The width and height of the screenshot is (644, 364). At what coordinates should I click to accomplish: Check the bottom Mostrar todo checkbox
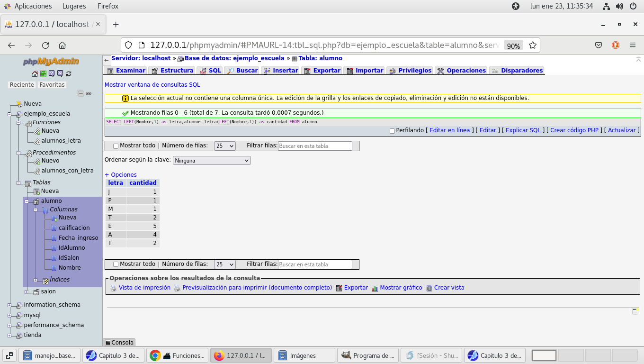[x=116, y=264]
